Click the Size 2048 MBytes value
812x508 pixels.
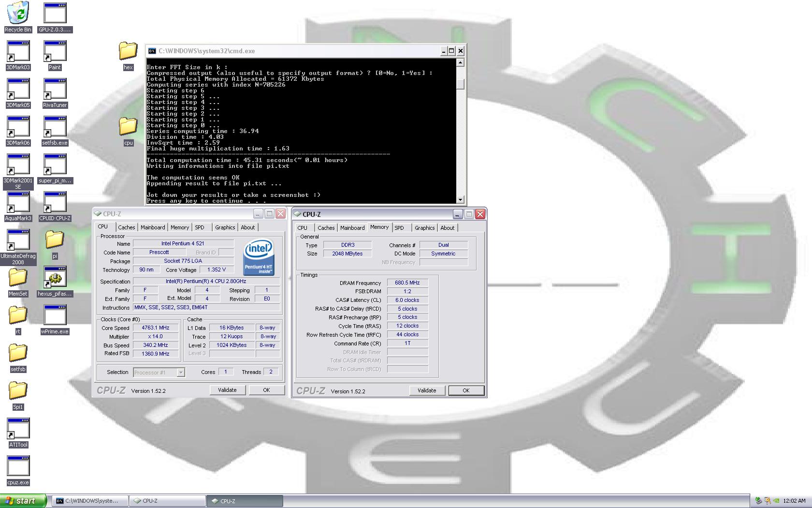coord(348,254)
